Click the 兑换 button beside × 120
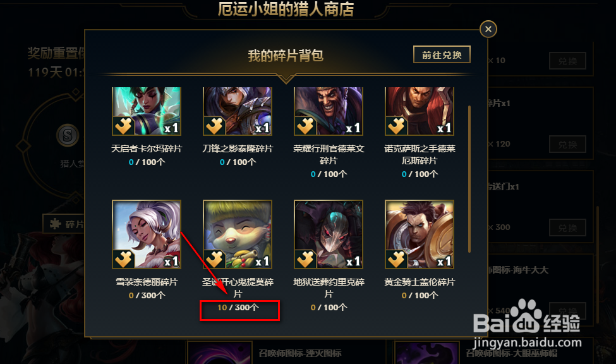This screenshot has width=616, height=364. (x=568, y=144)
